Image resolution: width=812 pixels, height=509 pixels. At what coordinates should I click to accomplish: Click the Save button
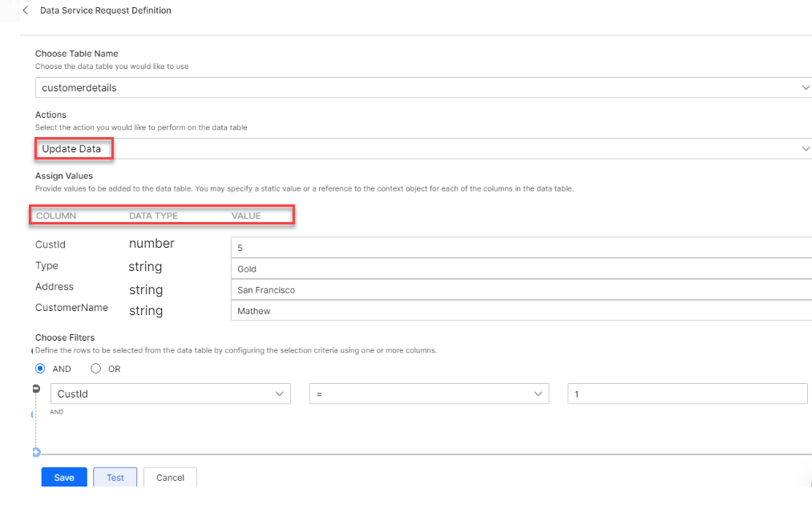click(x=64, y=477)
